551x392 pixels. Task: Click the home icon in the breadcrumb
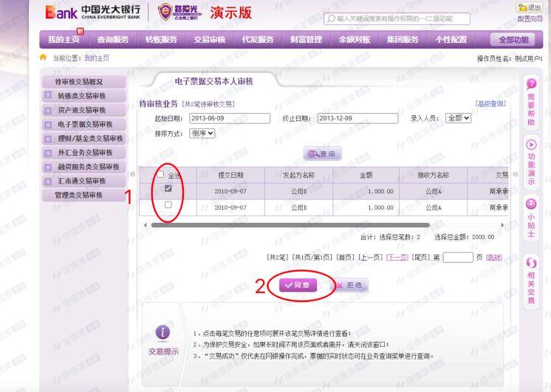point(43,58)
